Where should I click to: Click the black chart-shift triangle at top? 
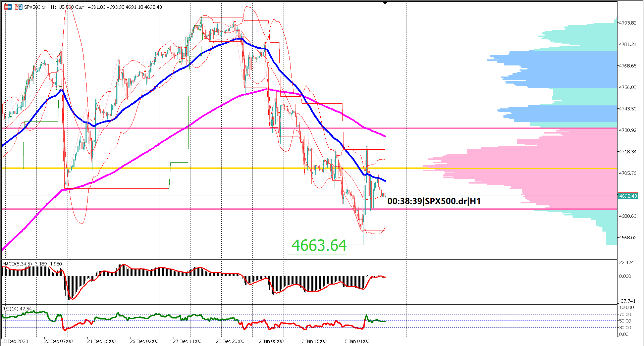[384, 2]
